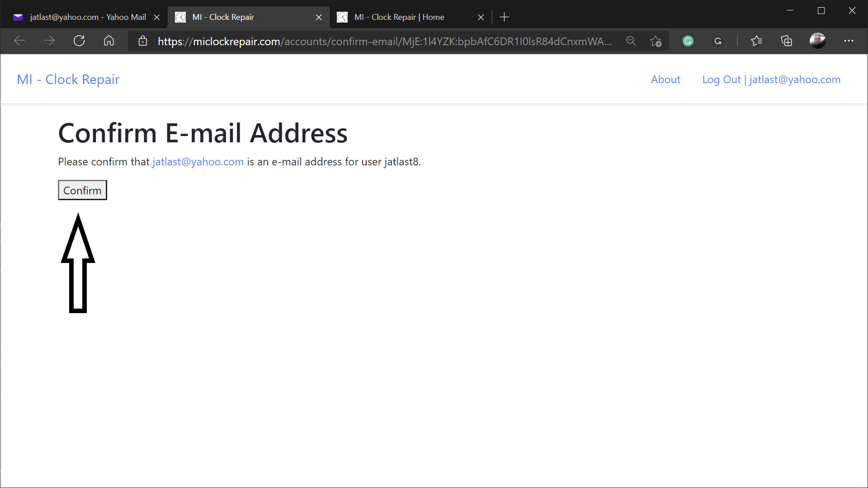
Task: Click the browser search/magnifier icon
Action: (x=631, y=41)
